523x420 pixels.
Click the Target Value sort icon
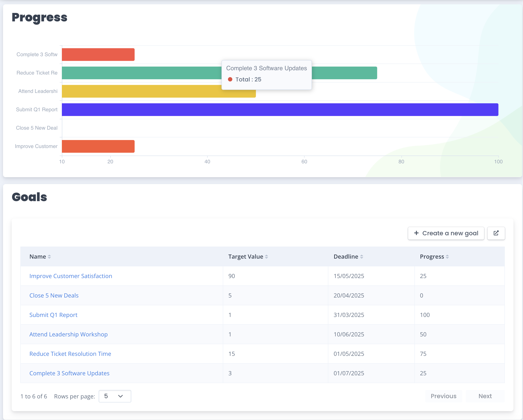[266, 257]
